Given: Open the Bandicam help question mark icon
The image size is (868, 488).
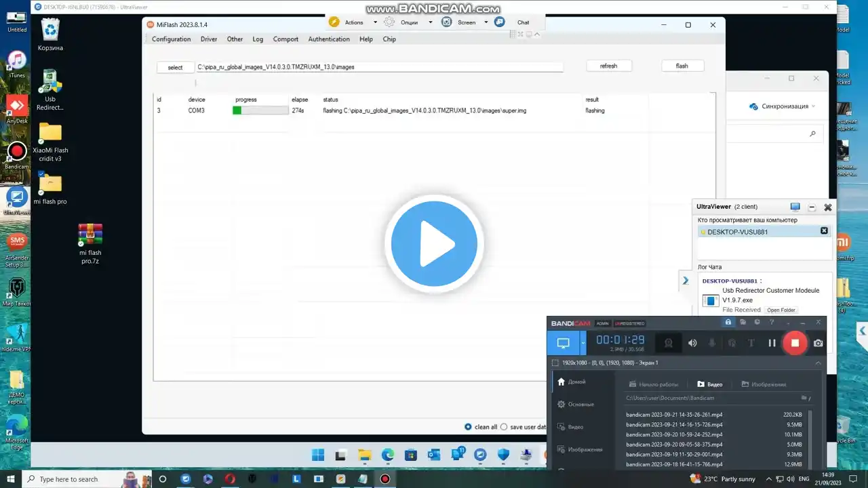Looking at the screenshot, I should [772, 323].
